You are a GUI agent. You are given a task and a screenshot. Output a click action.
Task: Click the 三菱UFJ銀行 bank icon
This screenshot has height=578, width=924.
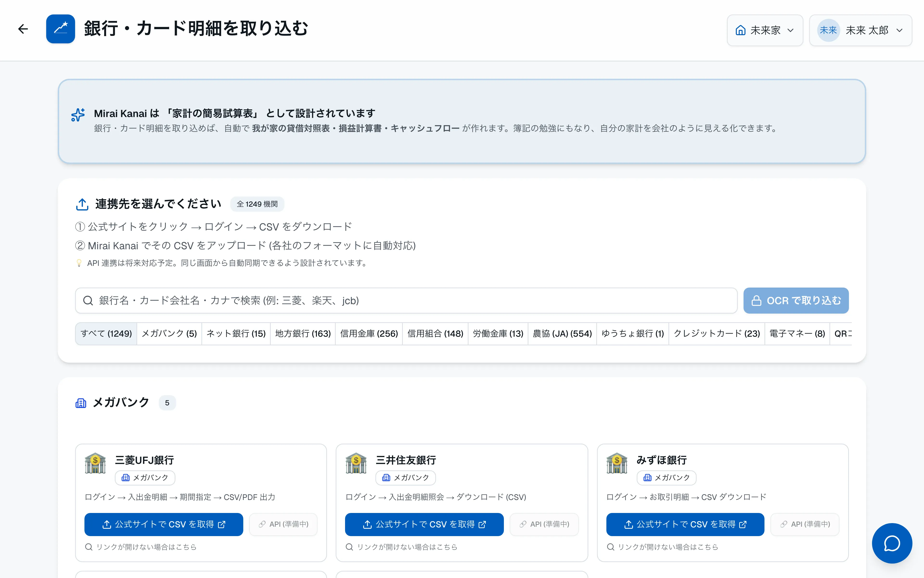95,463
